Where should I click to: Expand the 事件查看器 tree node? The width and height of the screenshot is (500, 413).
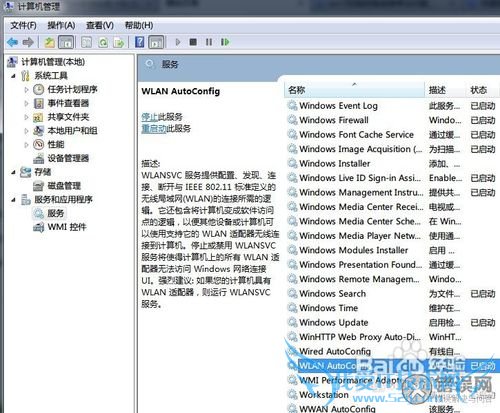pos(26,103)
